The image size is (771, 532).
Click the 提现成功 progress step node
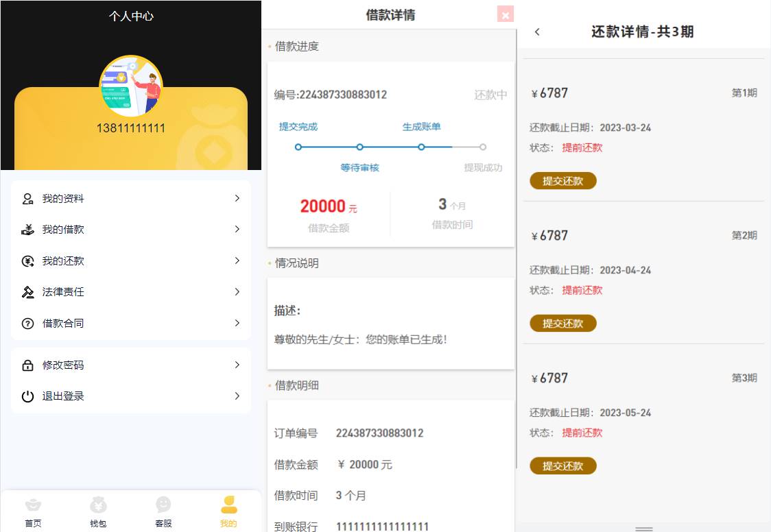483,147
